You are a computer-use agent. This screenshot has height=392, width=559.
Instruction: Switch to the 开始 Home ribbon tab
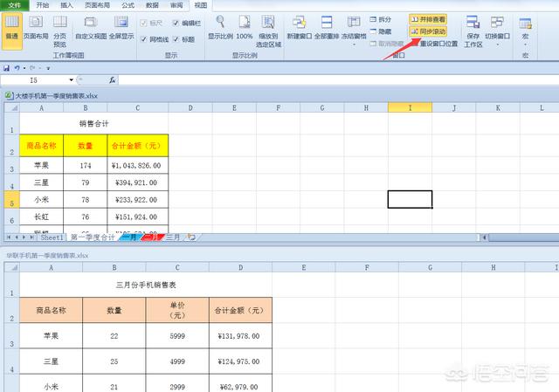pos(43,5)
